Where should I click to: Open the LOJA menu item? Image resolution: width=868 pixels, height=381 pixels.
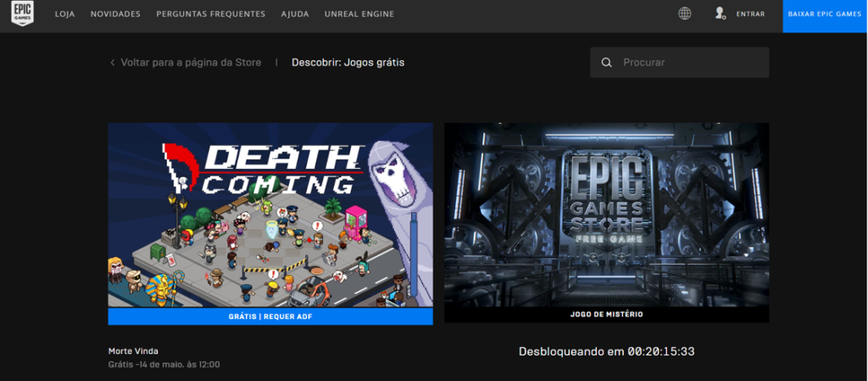tap(64, 14)
